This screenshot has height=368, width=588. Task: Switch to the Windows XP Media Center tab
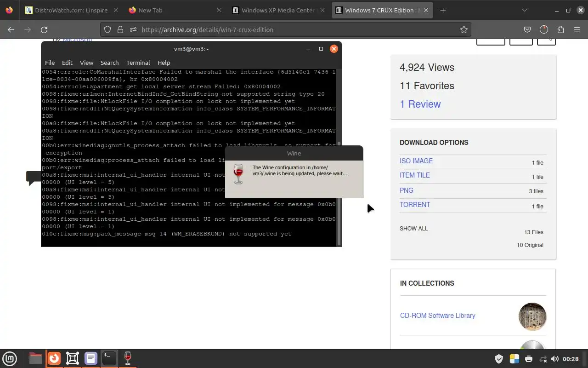click(x=279, y=10)
